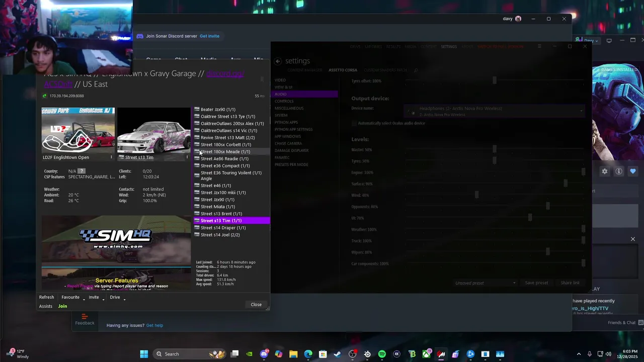Viewport: 644px width, 362px height.
Task: Open the Xbox app taskbar icon
Action: 426,354
